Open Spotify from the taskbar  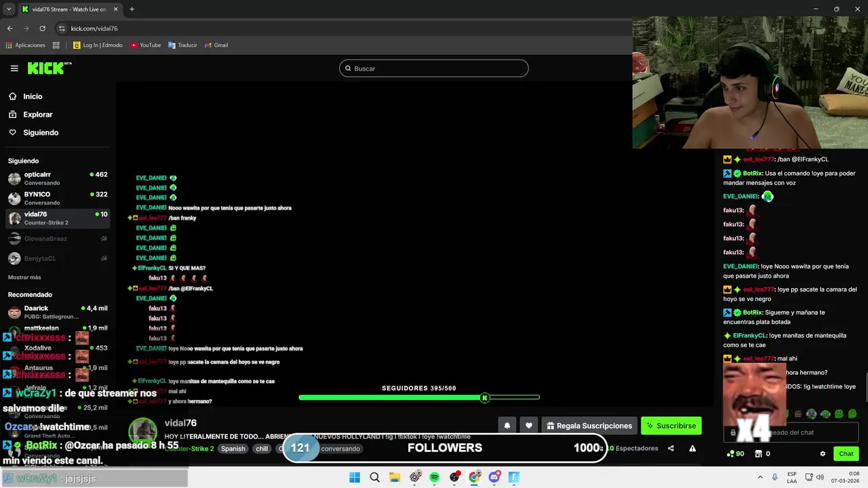coord(435,477)
